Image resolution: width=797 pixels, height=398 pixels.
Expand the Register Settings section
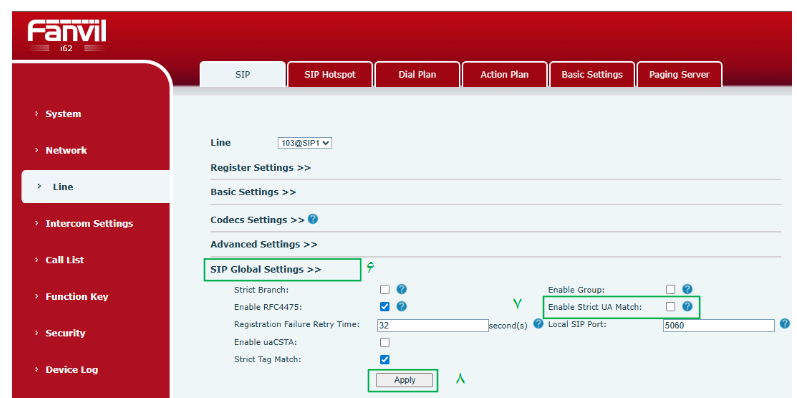click(x=260, y=168)
